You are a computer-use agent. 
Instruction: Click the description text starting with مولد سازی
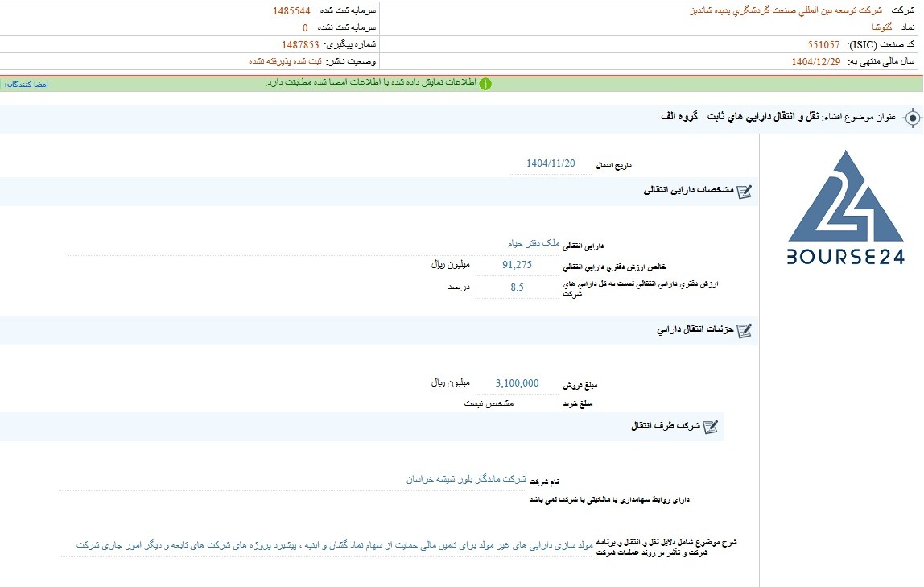click(x=334, y=546)
